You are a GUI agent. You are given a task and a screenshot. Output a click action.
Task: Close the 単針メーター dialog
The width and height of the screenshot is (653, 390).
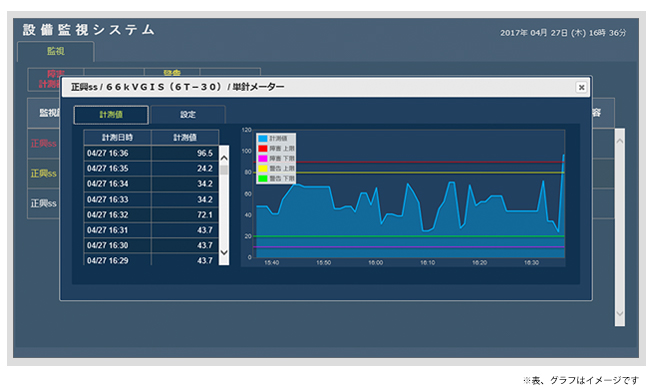click(581, 87)
